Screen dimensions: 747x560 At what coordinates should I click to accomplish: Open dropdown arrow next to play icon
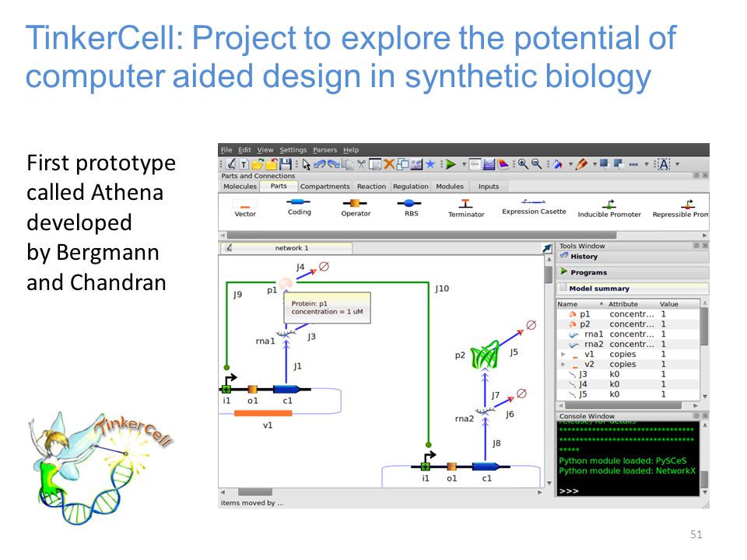click(464, 164)
